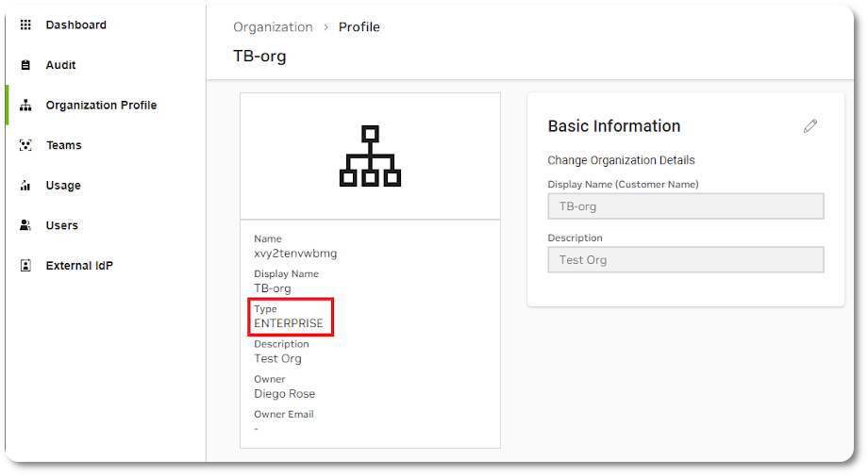Click the External IdP badge icon
The image size is (868, 476).
25,266
